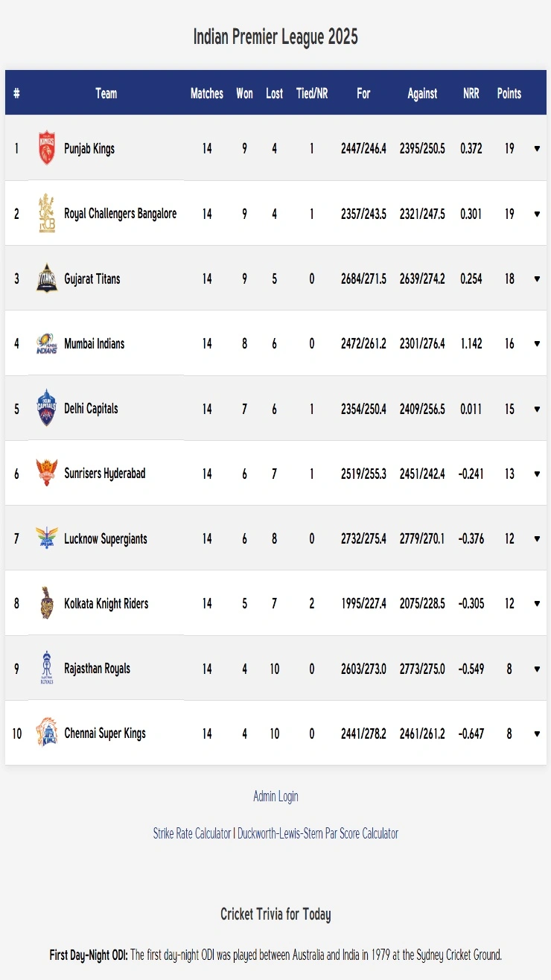Click the NRR column header
This screenshot has width=551, height=980.
[x=471, y=94]
